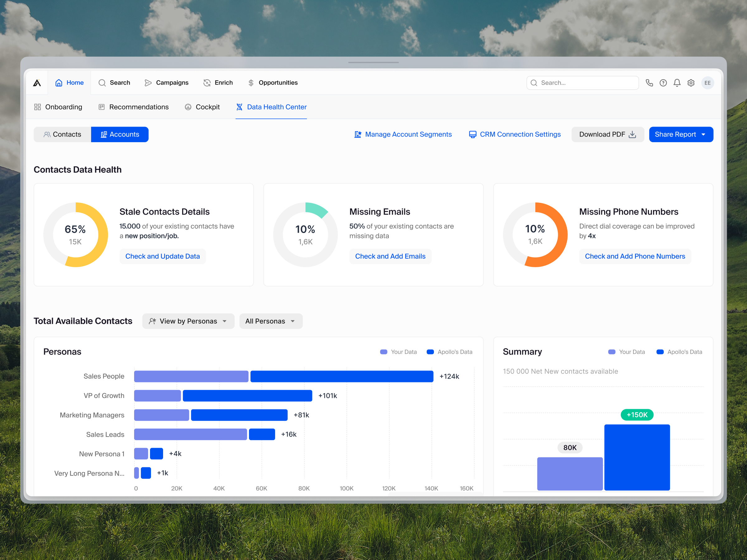Expand the Share Report dropdown arrow
The height and width of the screenshot is (560, 747).
point(704,134)
